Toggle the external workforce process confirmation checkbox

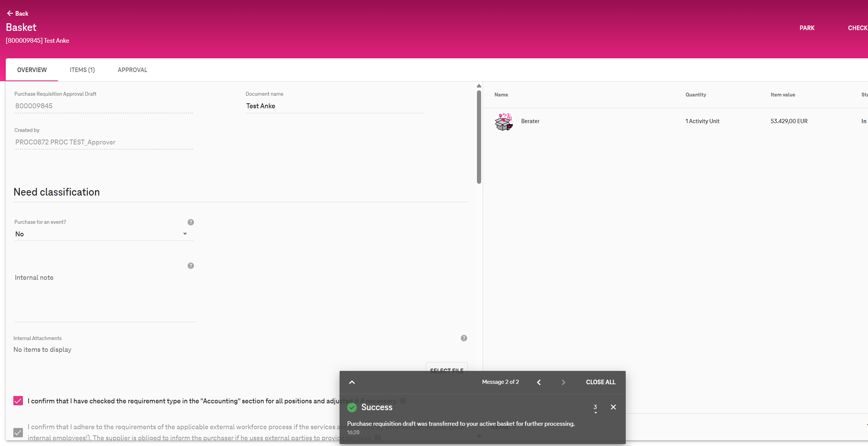(18, 432)
